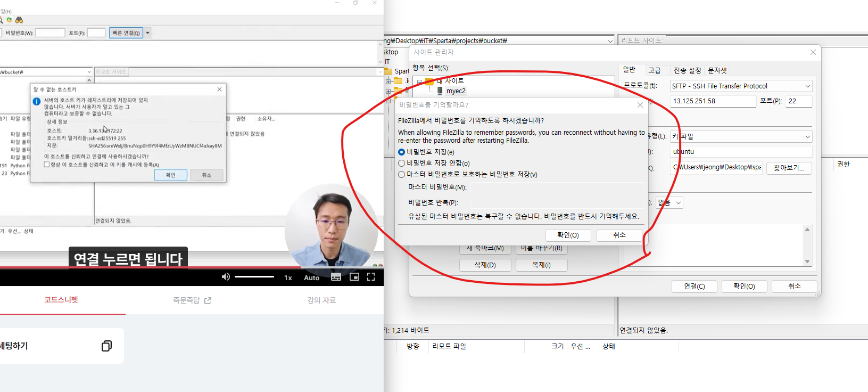
Task: Select the myec2 site entry icon
Action: 440,91
